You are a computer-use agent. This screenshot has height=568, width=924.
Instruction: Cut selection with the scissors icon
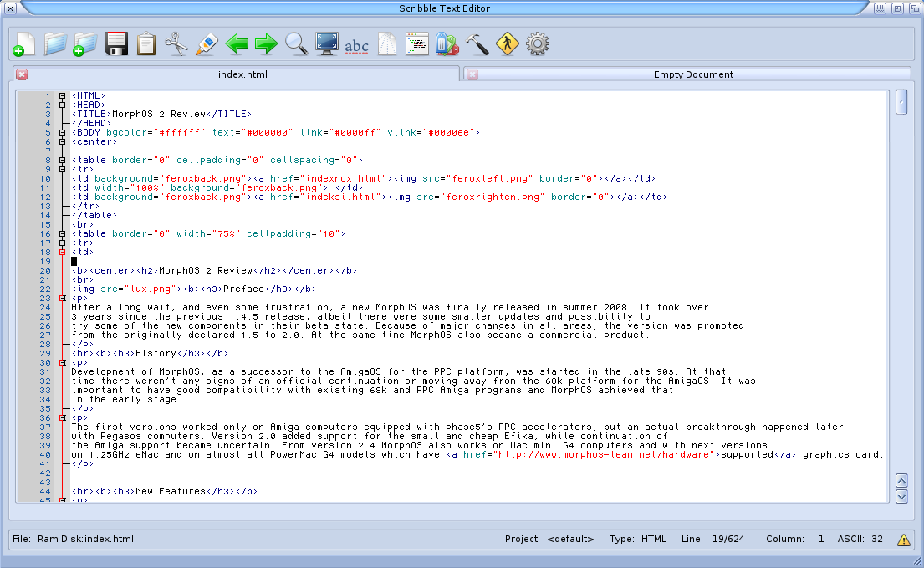point(176,44)
